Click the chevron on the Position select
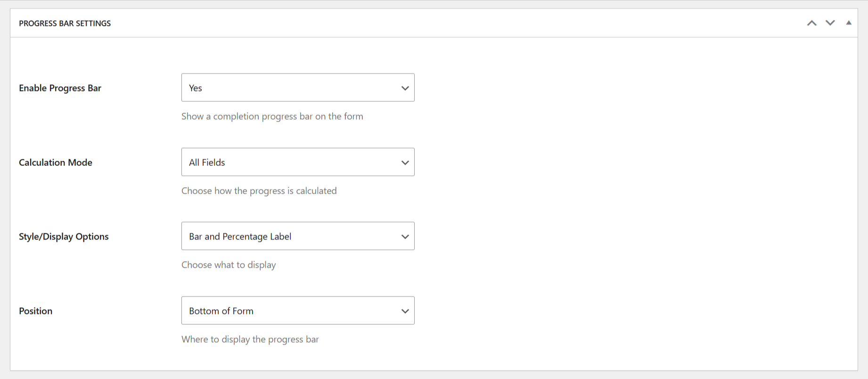This screenshot has height=379, width=868. (405, 311)
